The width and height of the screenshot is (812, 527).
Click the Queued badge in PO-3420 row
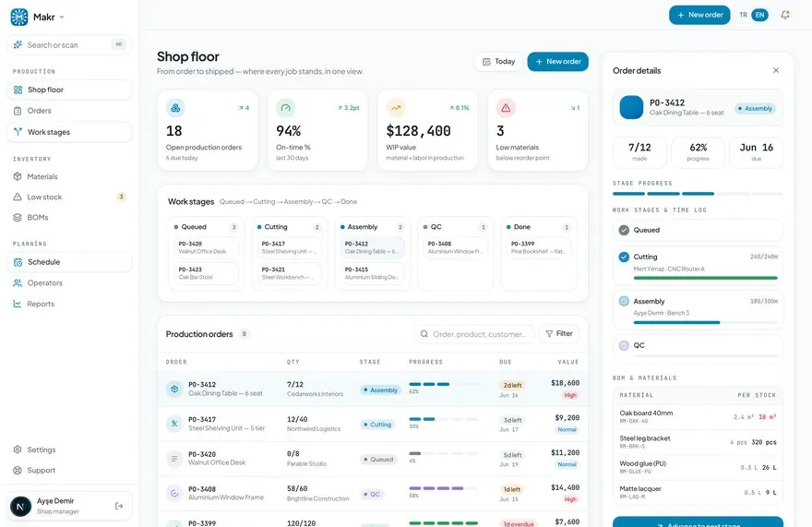378,460
